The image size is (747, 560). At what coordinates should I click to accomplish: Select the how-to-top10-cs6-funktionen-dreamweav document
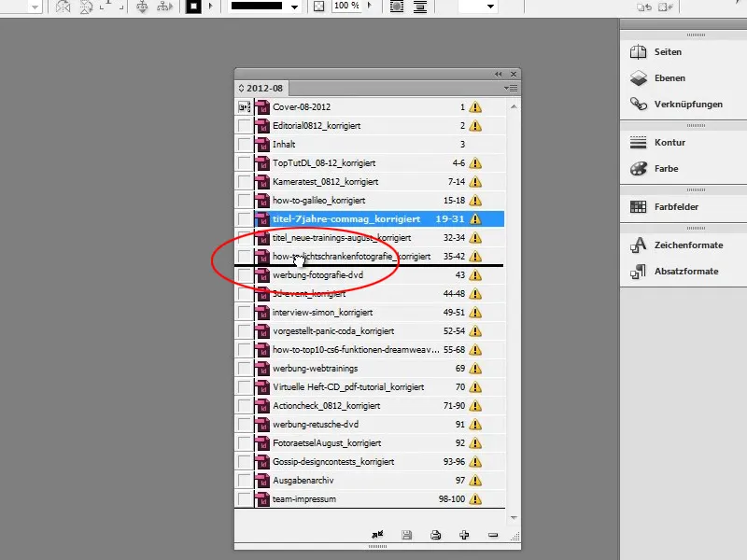[379, 349]
